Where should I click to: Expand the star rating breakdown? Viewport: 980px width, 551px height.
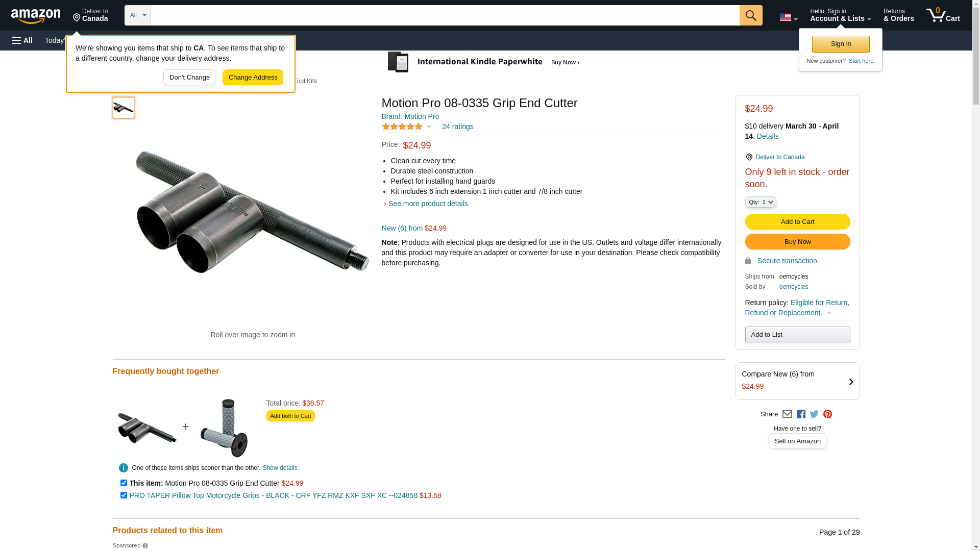(x=429, y=127)
